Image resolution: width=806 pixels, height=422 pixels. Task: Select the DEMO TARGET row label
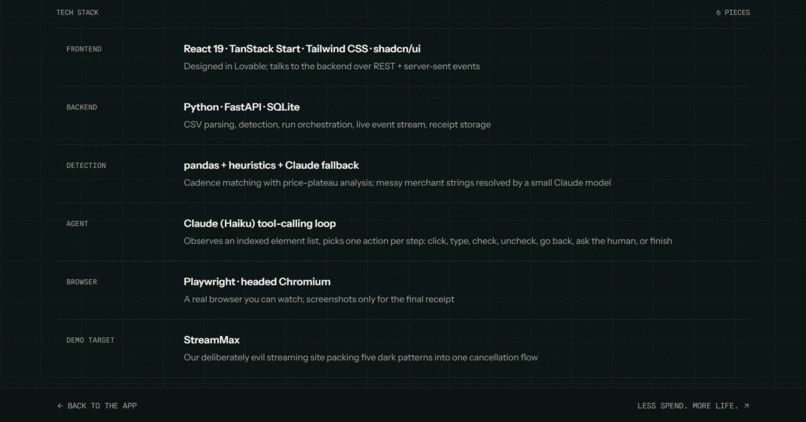click(90, 340)
